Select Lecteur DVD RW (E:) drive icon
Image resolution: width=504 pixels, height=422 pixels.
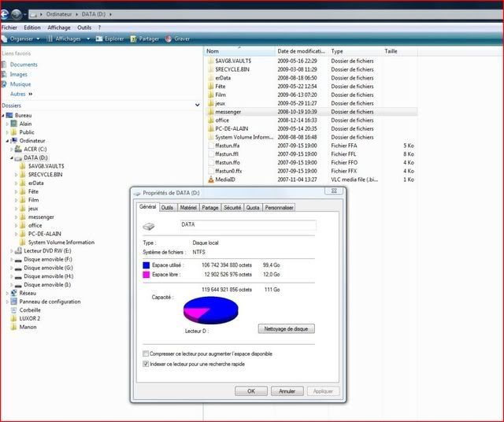[18, 250]
